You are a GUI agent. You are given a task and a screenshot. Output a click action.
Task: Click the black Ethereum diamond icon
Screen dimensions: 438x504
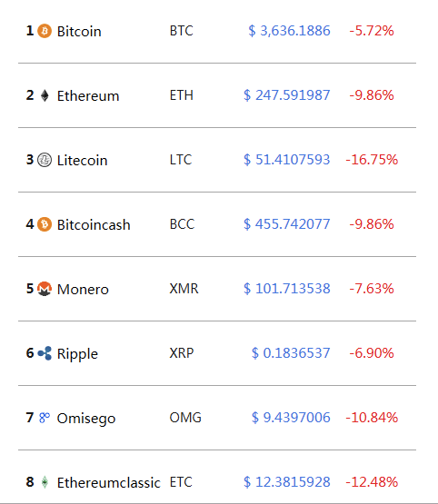coord(45,95)
